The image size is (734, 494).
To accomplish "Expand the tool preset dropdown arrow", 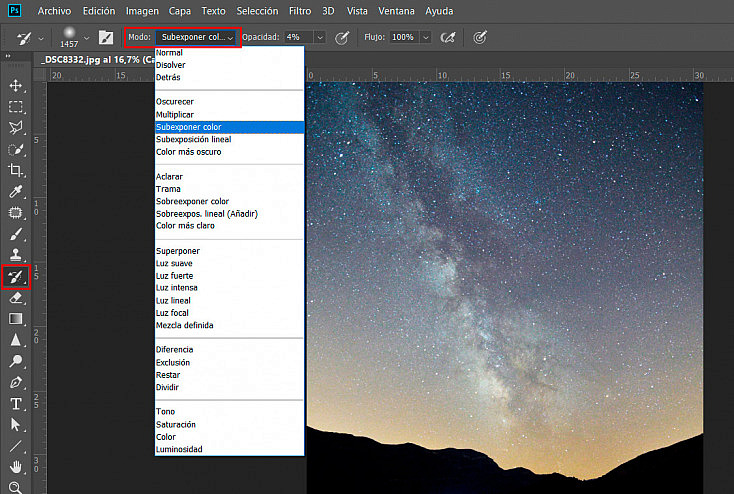I will 41,38.
